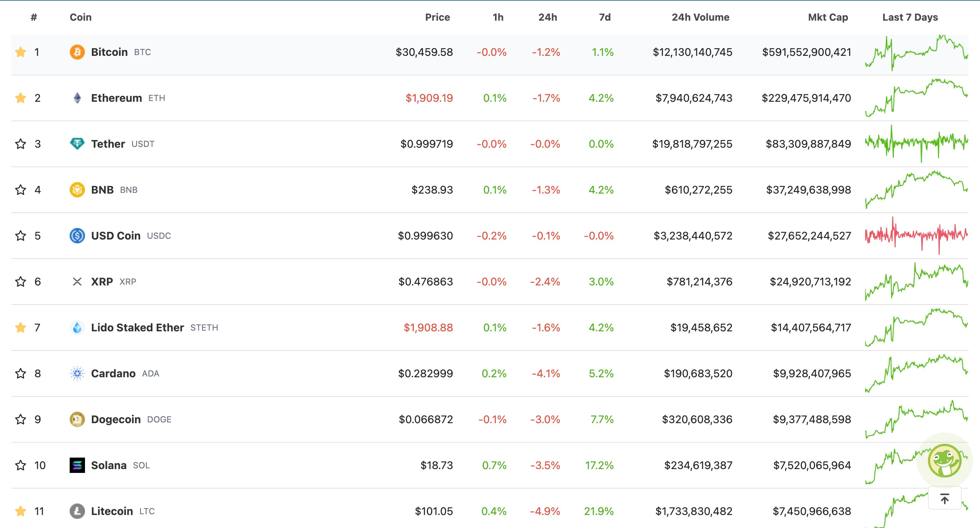The width and height of the screenshot is (980, 528).
Task: Click the scroll-to-top arrow button
Action: tap(944, 499)
